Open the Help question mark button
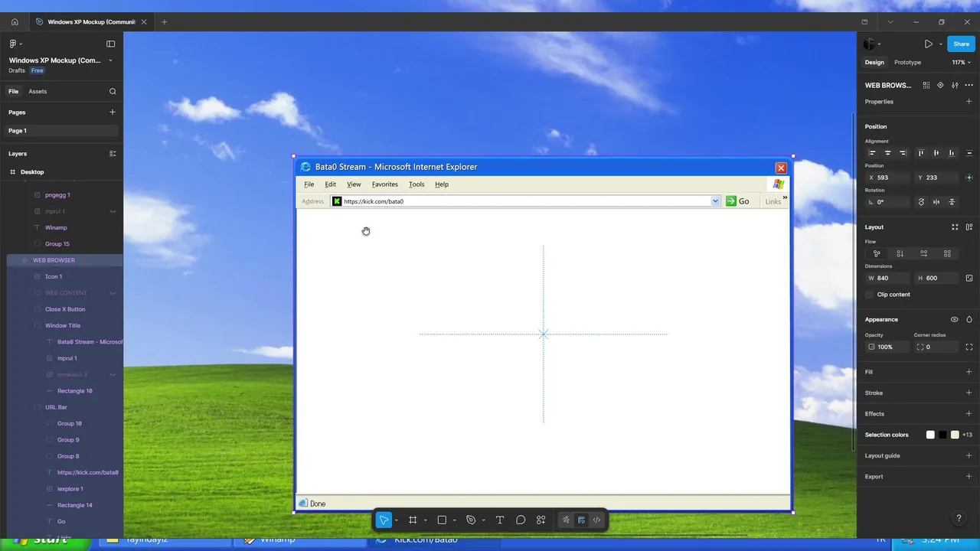The height and width of the screenshot is (551, 980). click(959, 518)
